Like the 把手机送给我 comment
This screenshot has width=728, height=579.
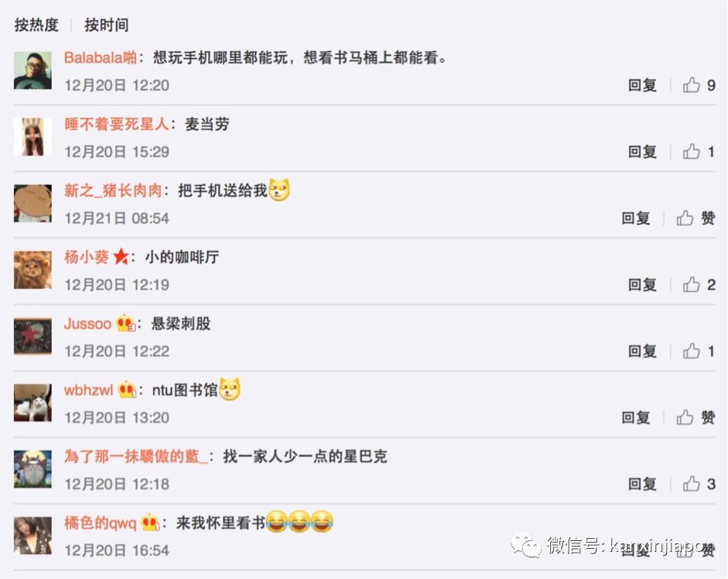tap(685, 218)
